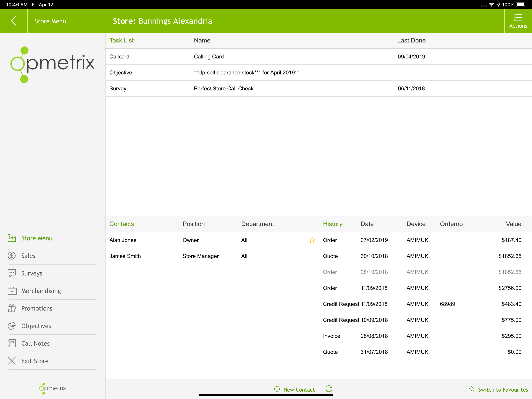Open Credit Request with orderno 68989
The width and height of the screenshot is (532, 399).
(x=425, y=304)
